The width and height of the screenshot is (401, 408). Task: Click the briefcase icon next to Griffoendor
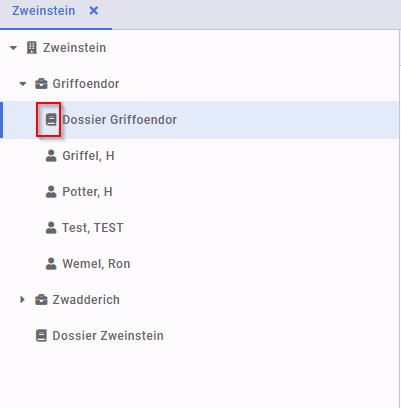41,84
